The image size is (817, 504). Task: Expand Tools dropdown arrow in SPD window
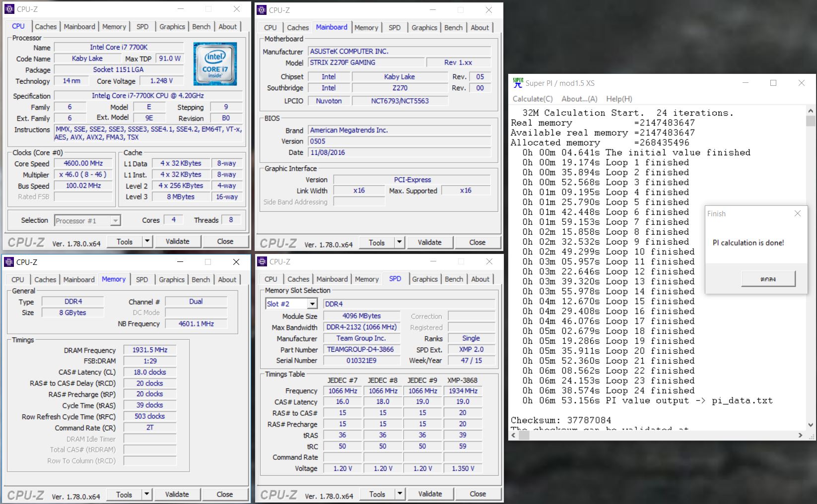point(400,494)
